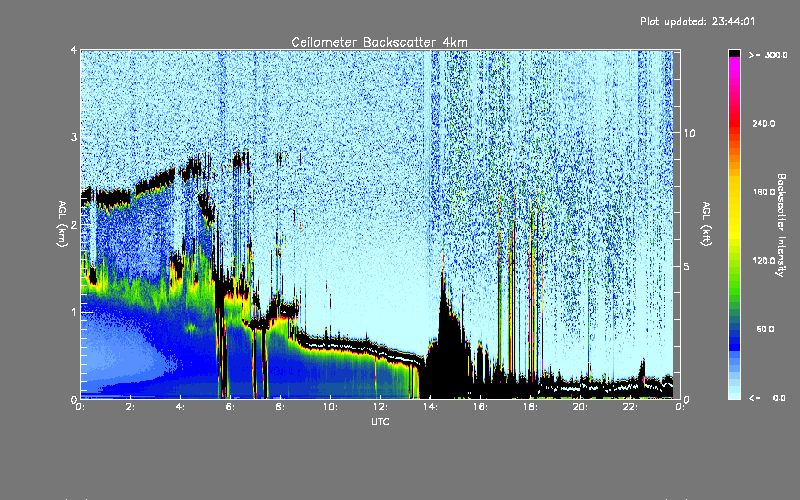800x500 pixels.
Task: Select the 'Ceilometer Backscatter 4km' plot title
Action: pos(379,42)
